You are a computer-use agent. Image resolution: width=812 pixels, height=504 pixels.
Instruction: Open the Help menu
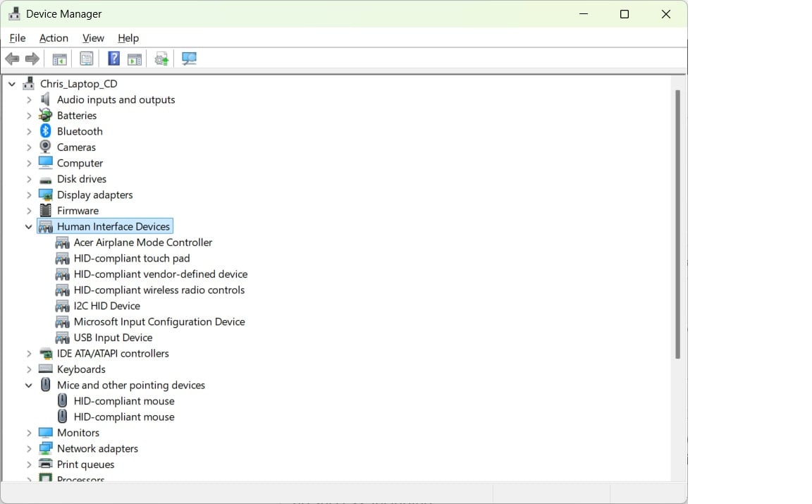coord(128,38)
